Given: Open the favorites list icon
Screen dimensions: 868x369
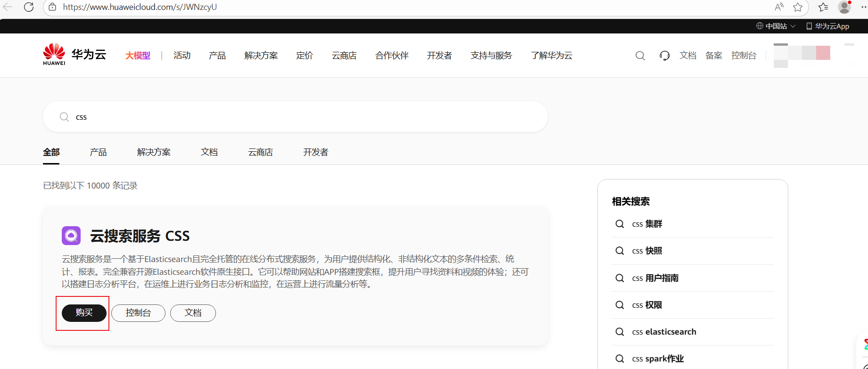Looking at the screenshot, I should pos(823,7).
